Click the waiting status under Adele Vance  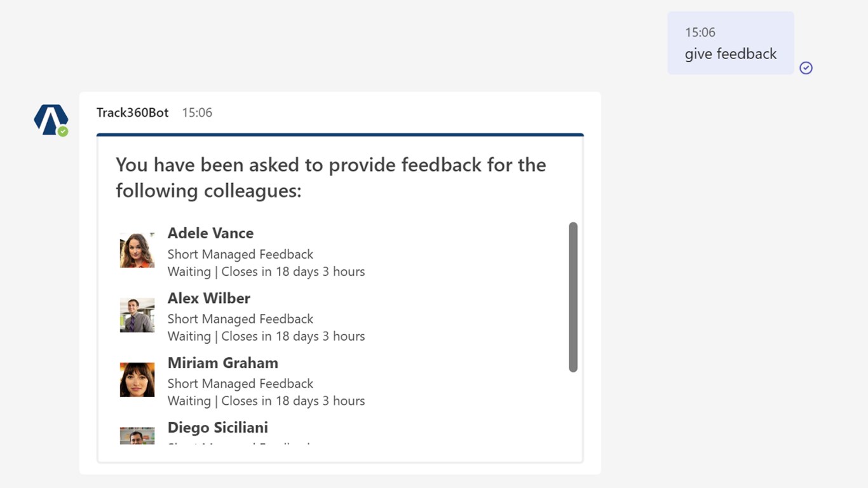pyautogui.click(x=266, y=271)
